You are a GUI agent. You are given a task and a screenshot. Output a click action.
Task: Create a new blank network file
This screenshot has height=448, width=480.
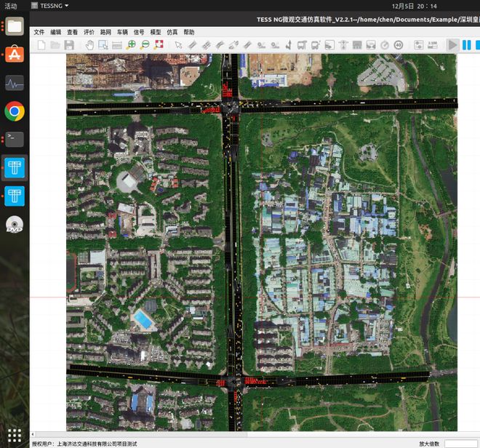pyautogui.click(x=41, y=45)
